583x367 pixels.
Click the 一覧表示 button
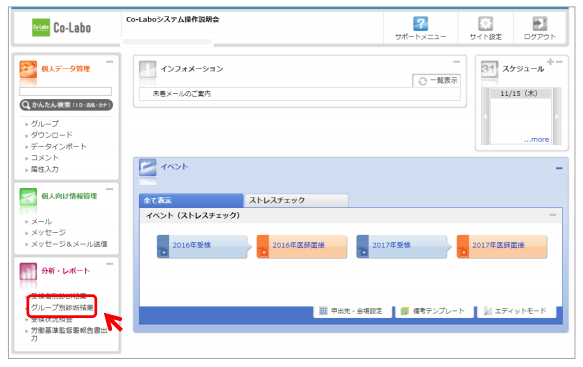[437, 81]
